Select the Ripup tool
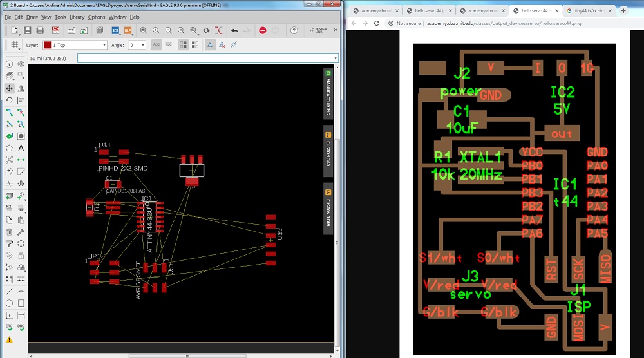 [21, 112]
